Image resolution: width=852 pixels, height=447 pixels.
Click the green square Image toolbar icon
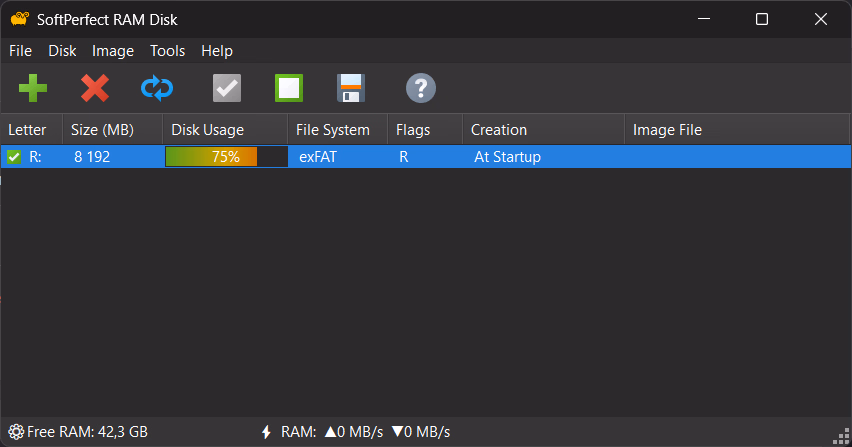[x=289, y=88]
